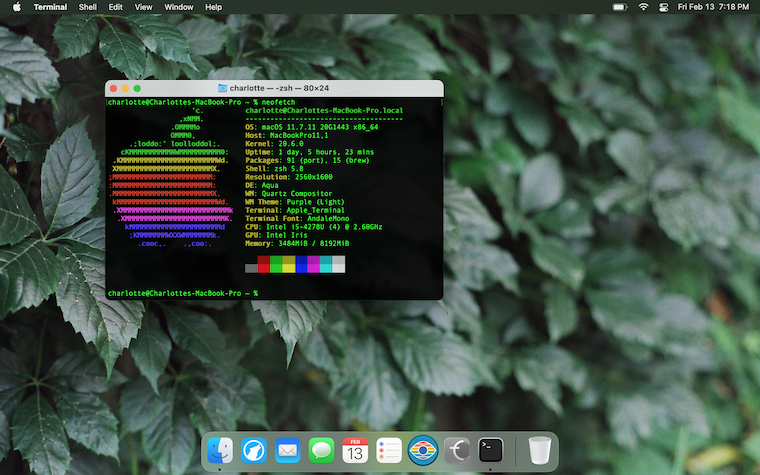This screenshot has height=475, width=760.
Task: Click the WM: Quartz Compositor line
Action: coord(289,193)
